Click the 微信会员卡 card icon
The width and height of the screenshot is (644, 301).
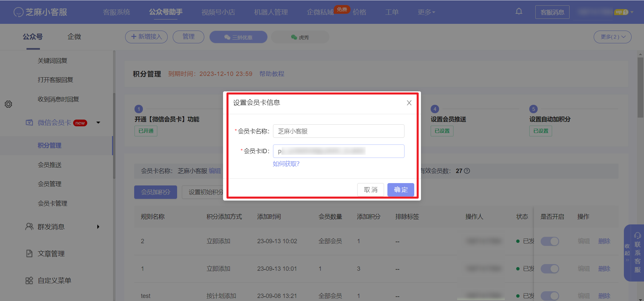click(x=30, y=123)
